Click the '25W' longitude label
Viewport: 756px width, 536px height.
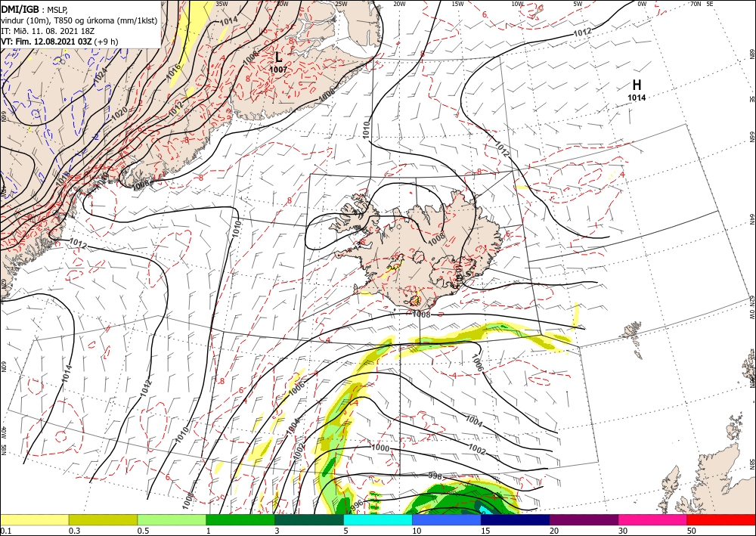[x=341, y=4]
